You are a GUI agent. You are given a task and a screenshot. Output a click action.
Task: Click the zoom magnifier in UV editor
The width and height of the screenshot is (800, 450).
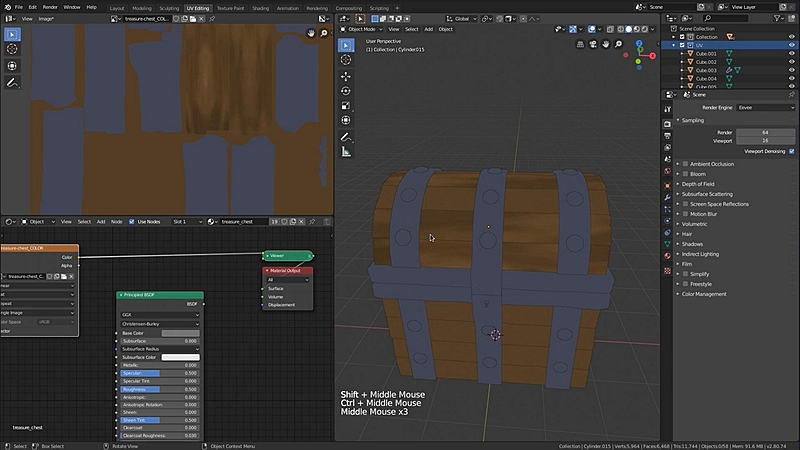click(323, 33)
